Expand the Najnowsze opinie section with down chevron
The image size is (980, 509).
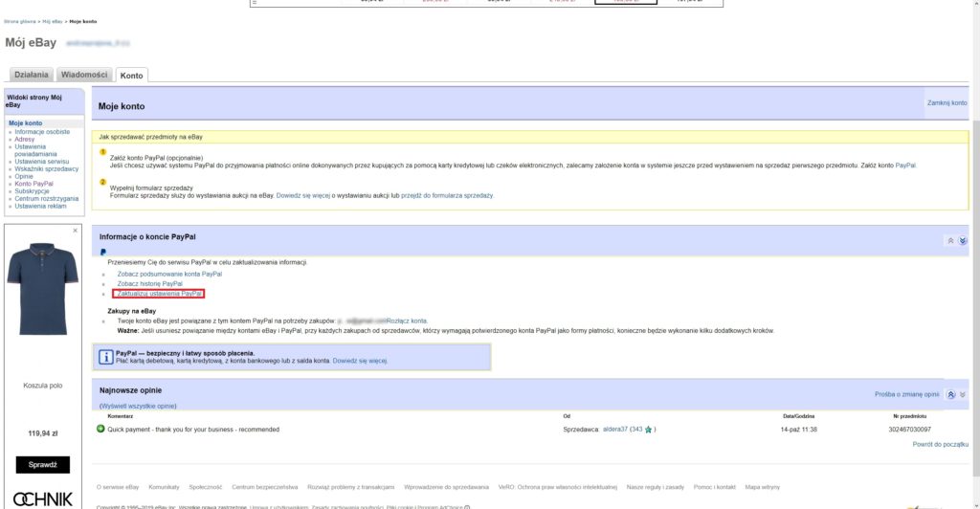point(963,394)
